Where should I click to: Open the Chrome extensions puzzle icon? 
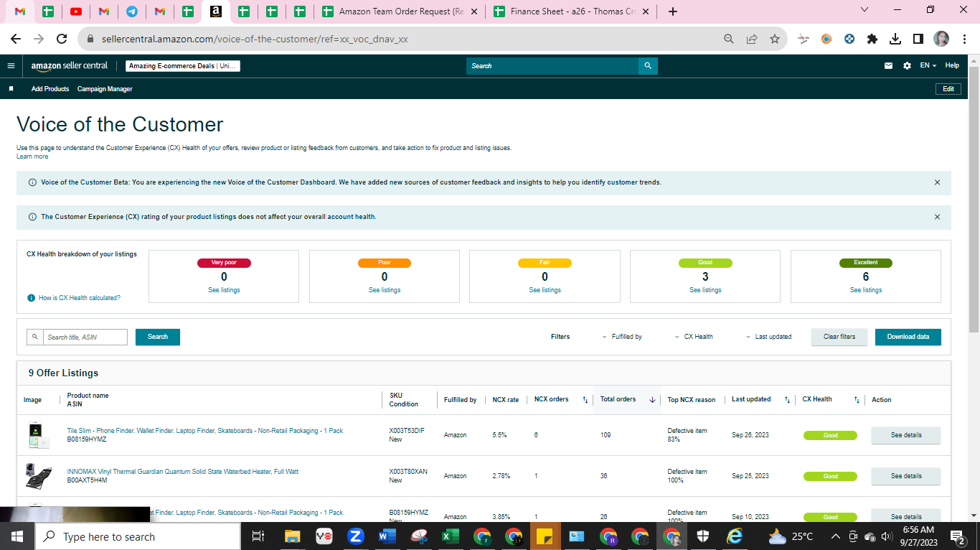872,39
